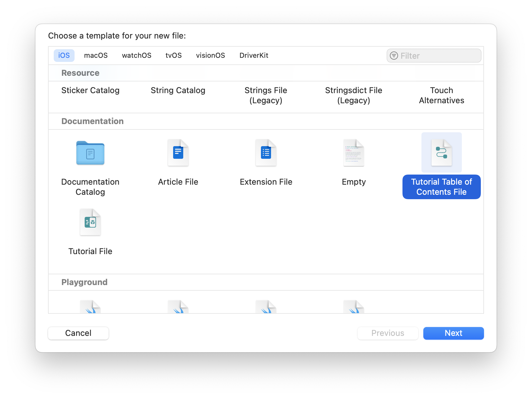The image size is (532, 399).
Task: Select the Documentation Catalog folder icon
Action: pyautogui.click(x=90, y=153)
